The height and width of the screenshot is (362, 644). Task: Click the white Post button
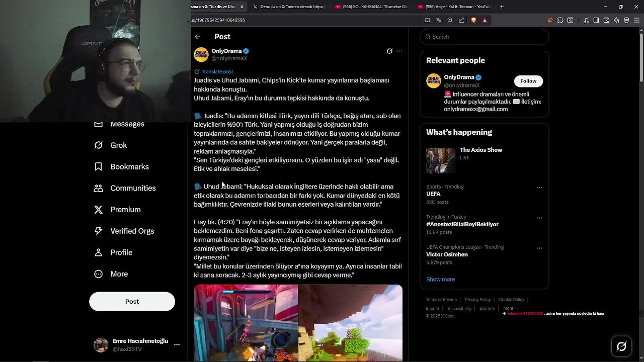[132, 302]
